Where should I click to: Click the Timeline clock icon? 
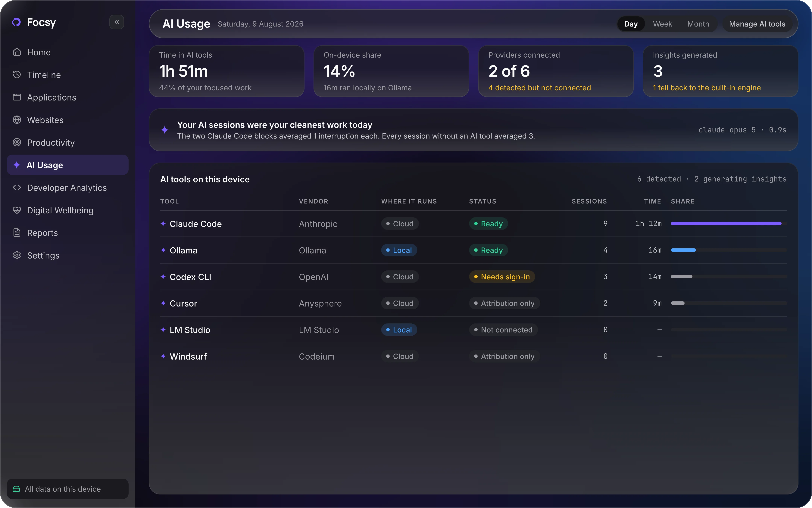coord(17,75)
